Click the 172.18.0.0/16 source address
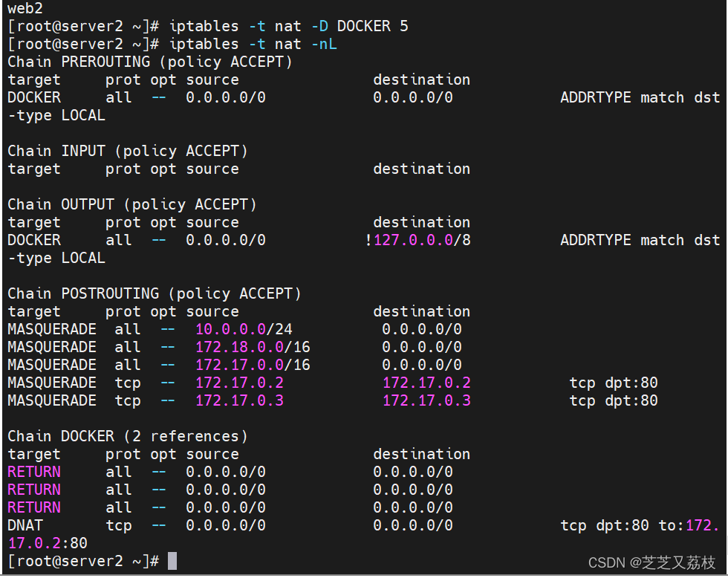 253,347
